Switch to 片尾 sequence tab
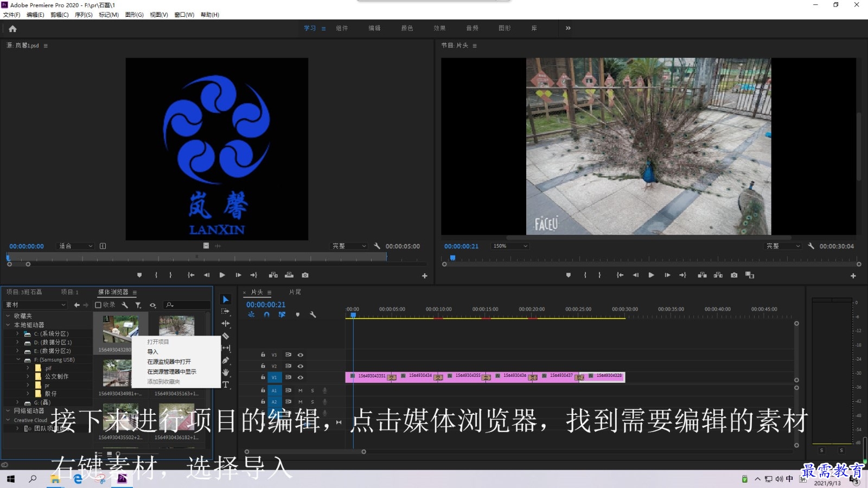The height and width of the screenshot is (488, 868). tap(295, 292)
